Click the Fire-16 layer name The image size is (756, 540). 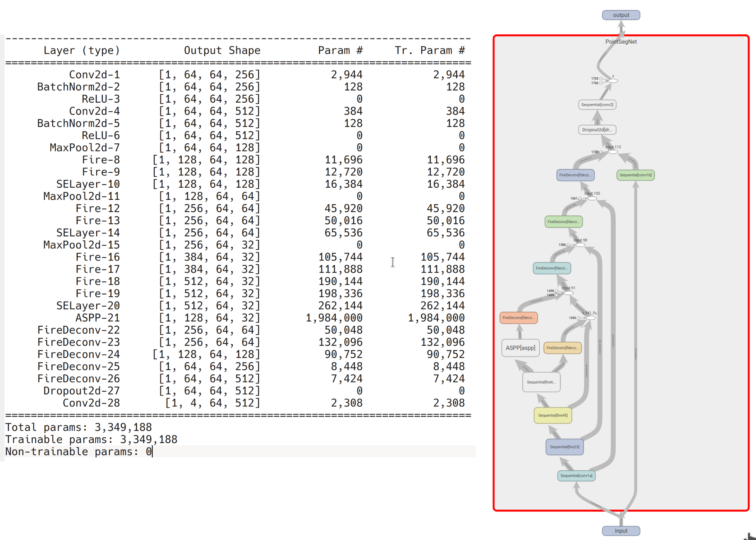click(98, 257)
